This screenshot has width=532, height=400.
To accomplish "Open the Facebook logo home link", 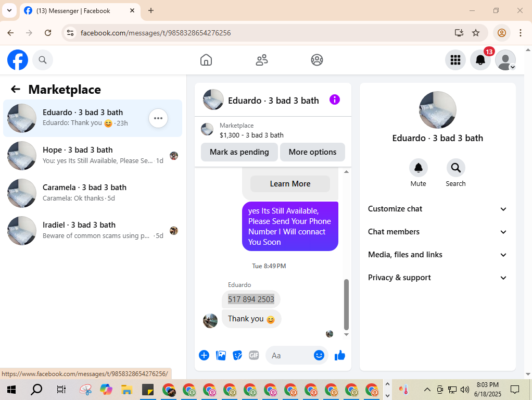I will (18, 60).
